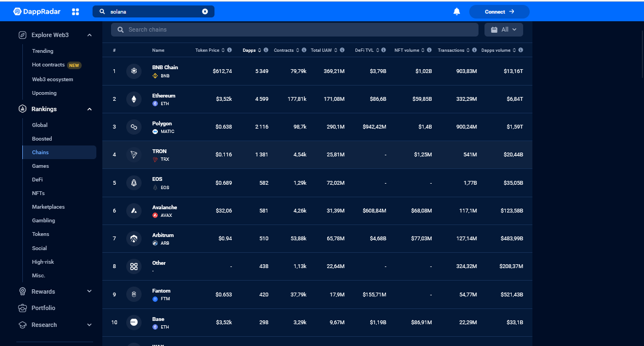Sort table by Dapps column
The width and height of the screenshot is (644, 346).
point(252,50)
